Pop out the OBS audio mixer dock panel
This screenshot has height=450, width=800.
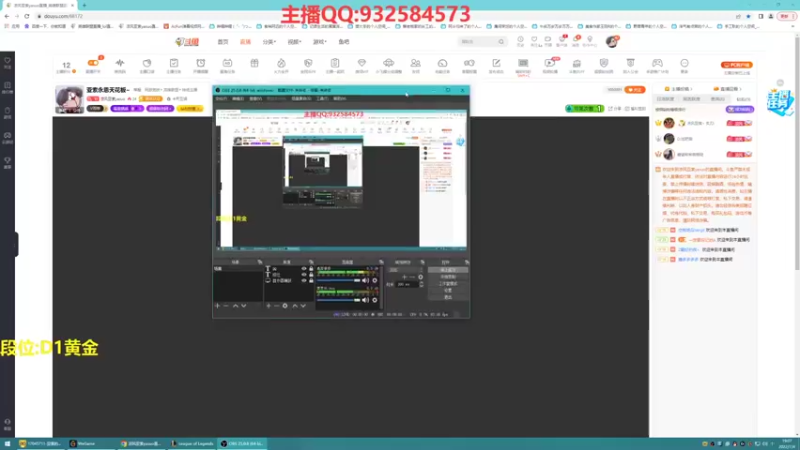tap(381, 262)
